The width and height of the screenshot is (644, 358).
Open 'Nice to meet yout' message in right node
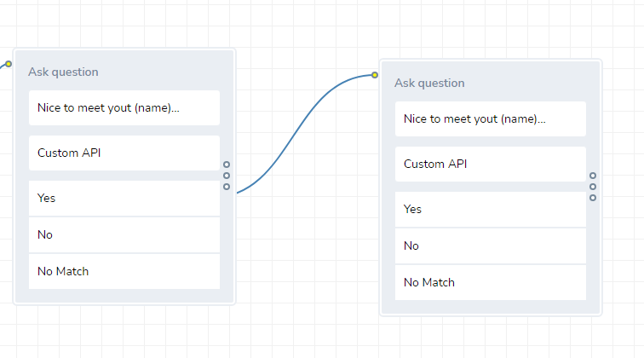tap(491, 118)
